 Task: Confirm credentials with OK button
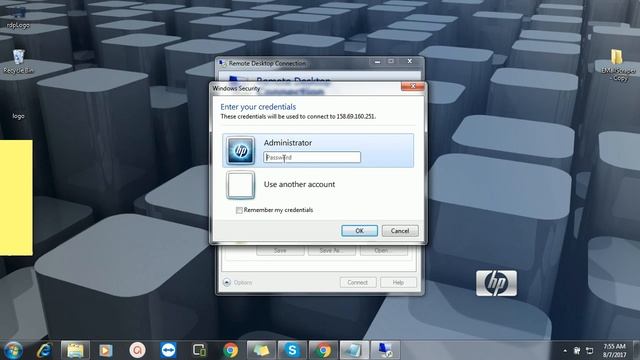(359, 231)
